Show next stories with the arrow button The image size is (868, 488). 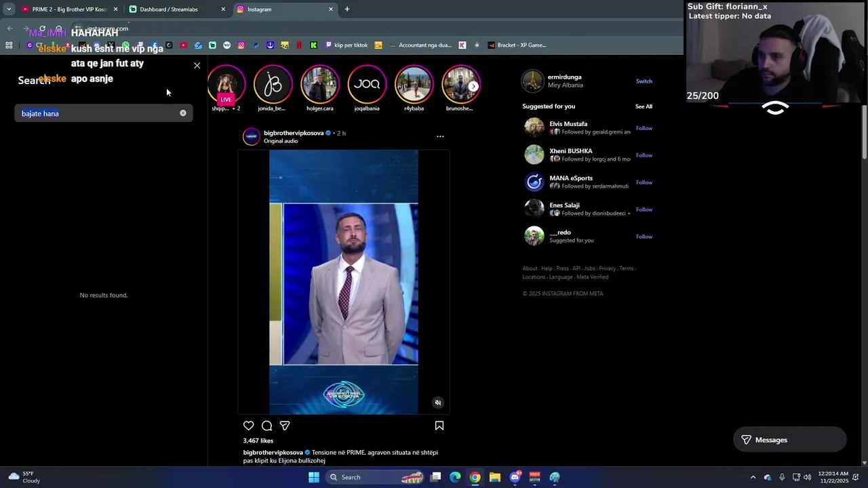click(473, 86)
